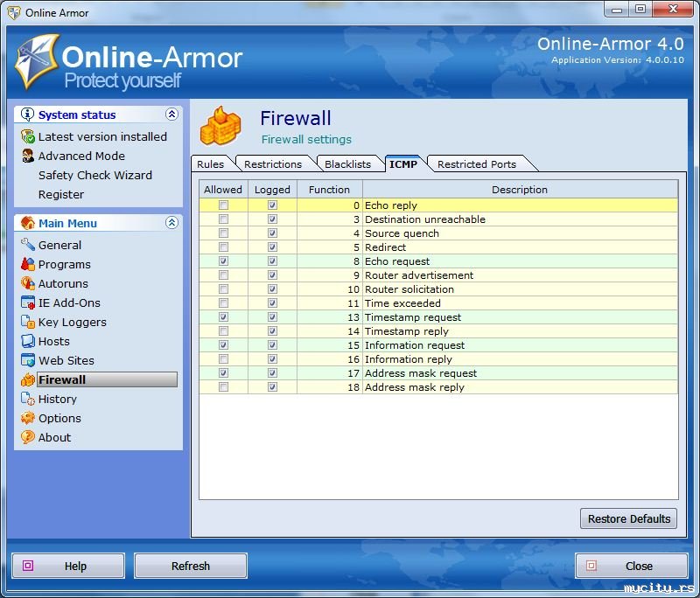700x598 pixels.
Task: Click the Help button's square icon
Action: [x=28, y=566]
